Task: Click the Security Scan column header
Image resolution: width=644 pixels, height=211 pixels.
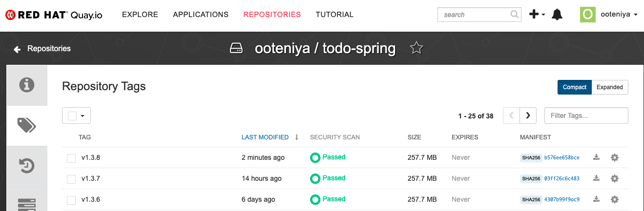Action: tap(335, 137)
